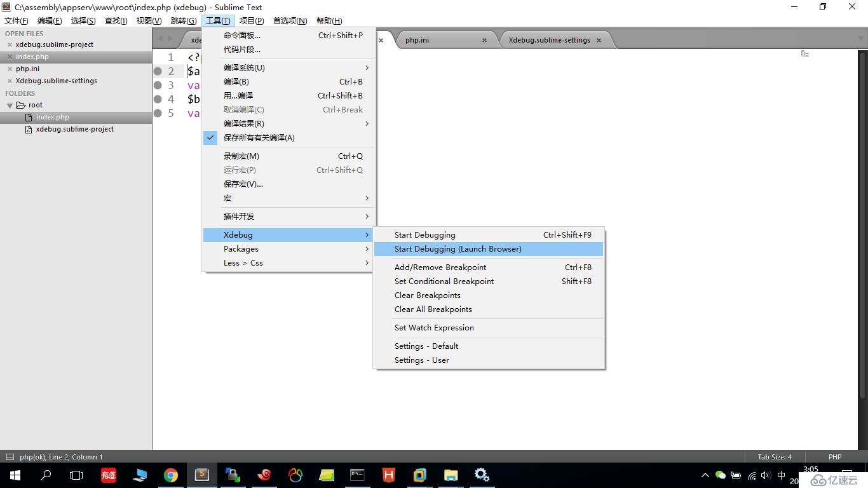Screen dimensions: 868x488
Task: Close index.php in Open Files sidebar
Action: point(10,57)
